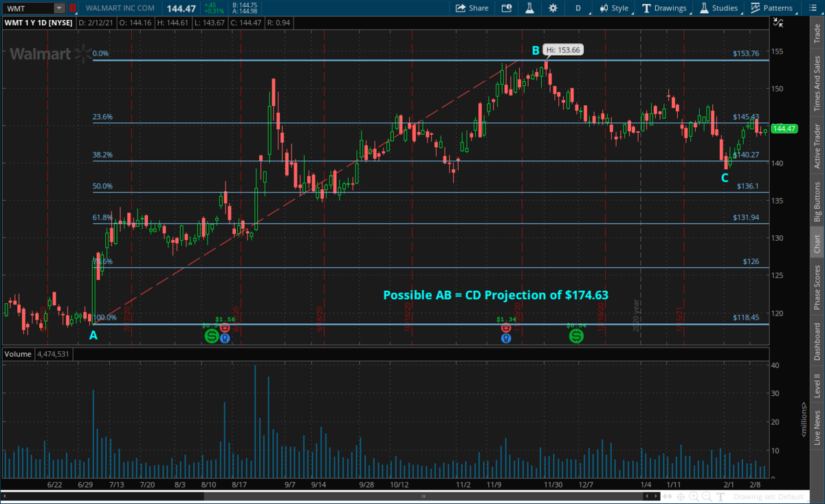825x504 pixels.
Task: Click the red phone icon near 11/9
Action: point(506,328)
